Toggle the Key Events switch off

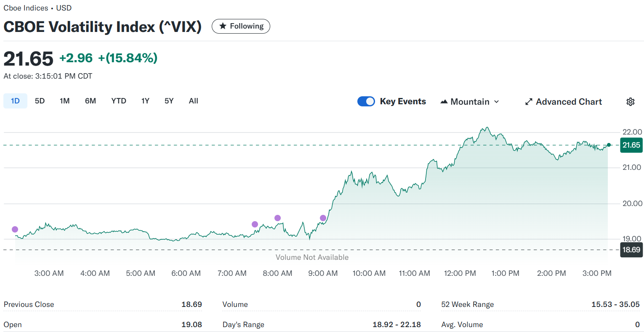pyautogui.click(x=366, y=101)
